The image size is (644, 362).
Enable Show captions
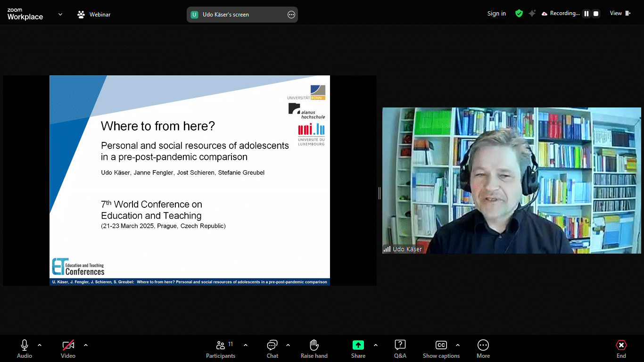tap(441, 349)
